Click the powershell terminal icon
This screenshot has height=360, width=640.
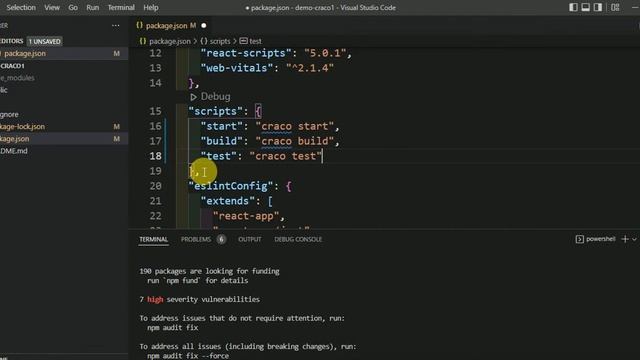[x=579, y=239]
